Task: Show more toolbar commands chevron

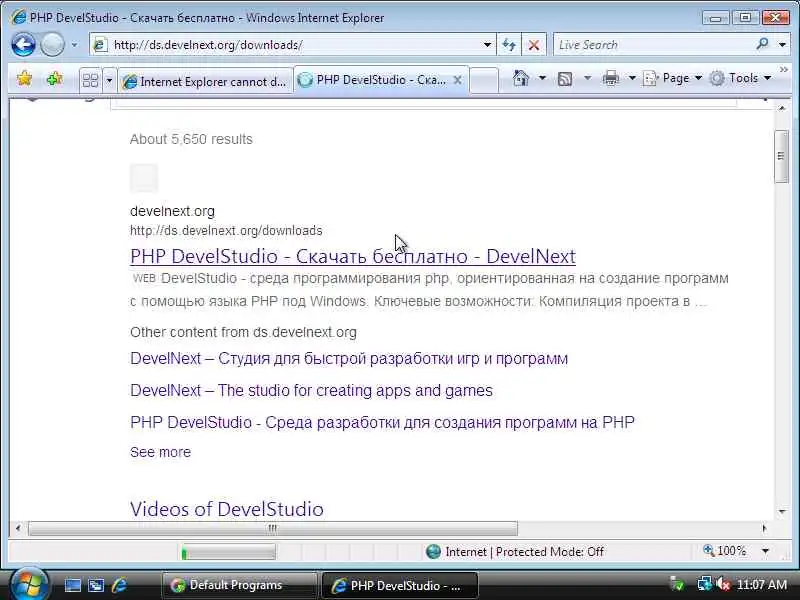Action: [784, 69]
